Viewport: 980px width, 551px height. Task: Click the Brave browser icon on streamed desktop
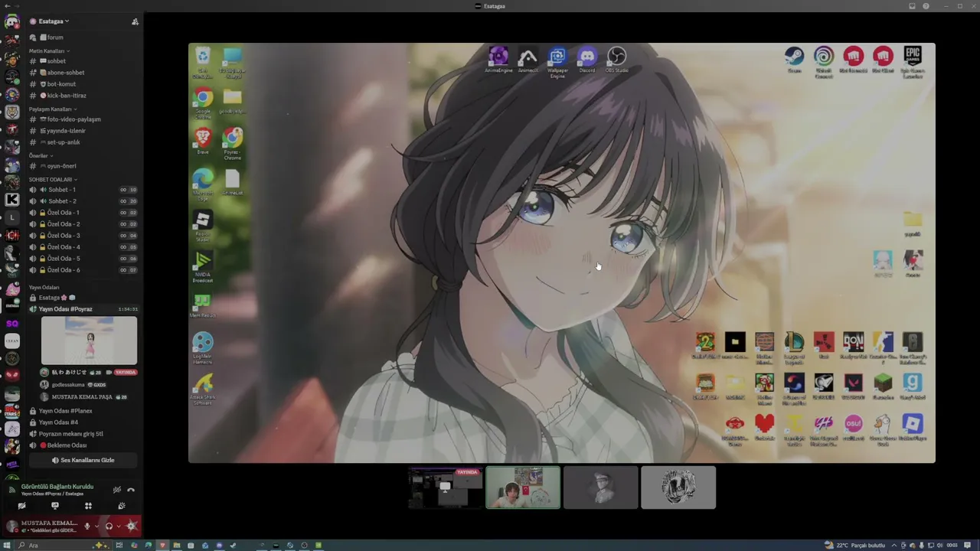tap(203, 141)
